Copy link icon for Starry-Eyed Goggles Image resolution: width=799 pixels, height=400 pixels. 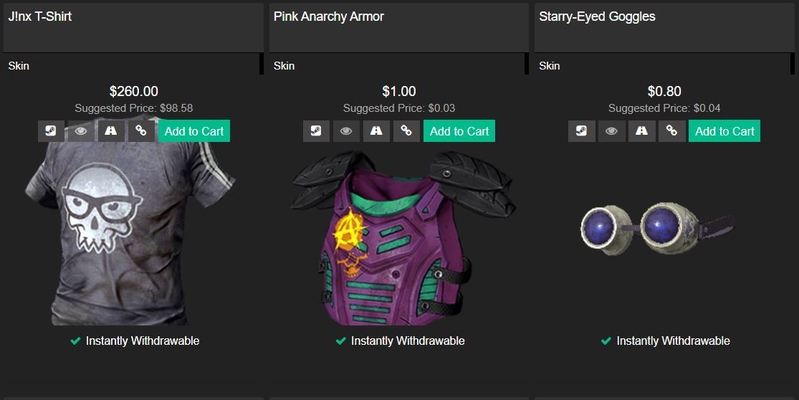pyautogui.click(x=672, y=131)
